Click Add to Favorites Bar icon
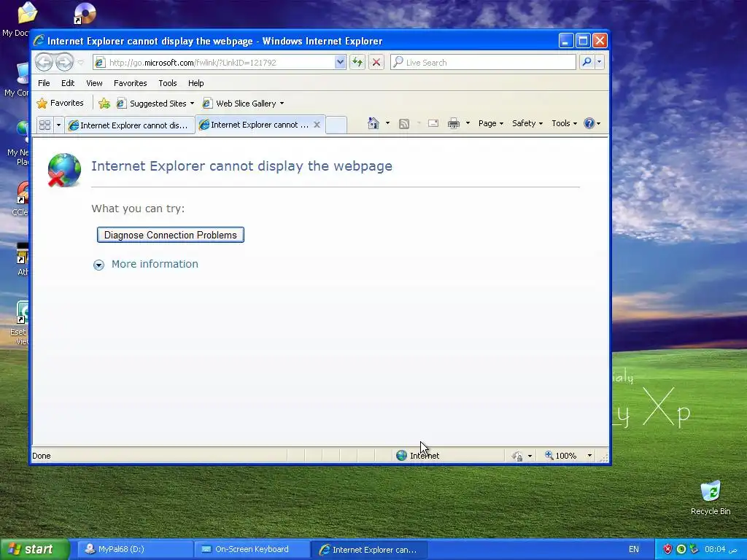 (x=104, y=104)
